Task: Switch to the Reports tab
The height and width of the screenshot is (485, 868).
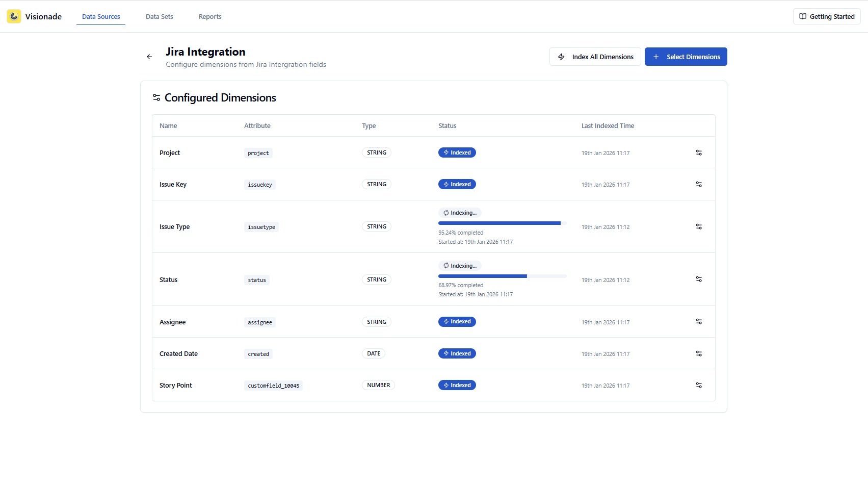Action: 210,16
